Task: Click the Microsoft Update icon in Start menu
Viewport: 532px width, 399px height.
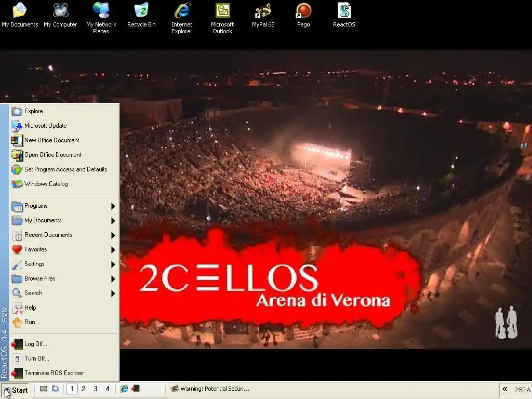Action: coord(17,126)
